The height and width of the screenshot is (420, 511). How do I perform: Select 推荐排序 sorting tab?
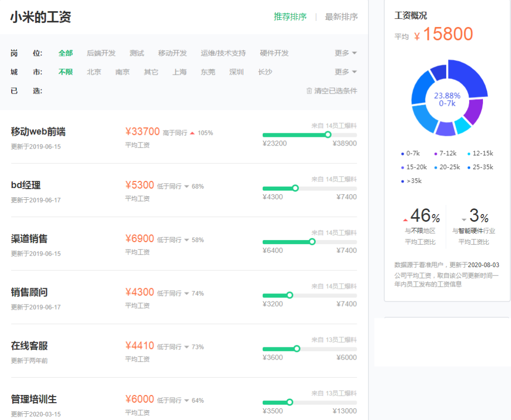pos(290,17)
